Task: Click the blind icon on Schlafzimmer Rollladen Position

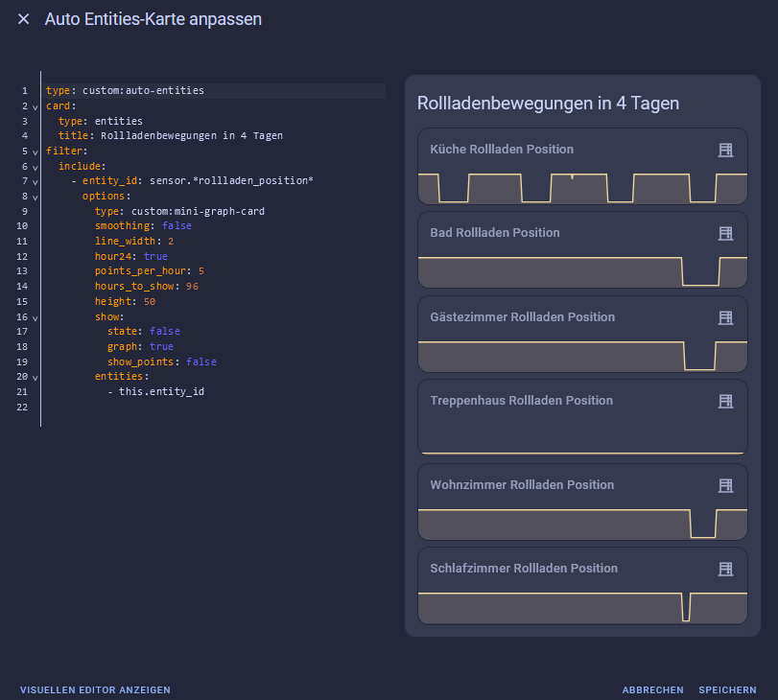Action: pyautogui.click(x=725, y=569)
